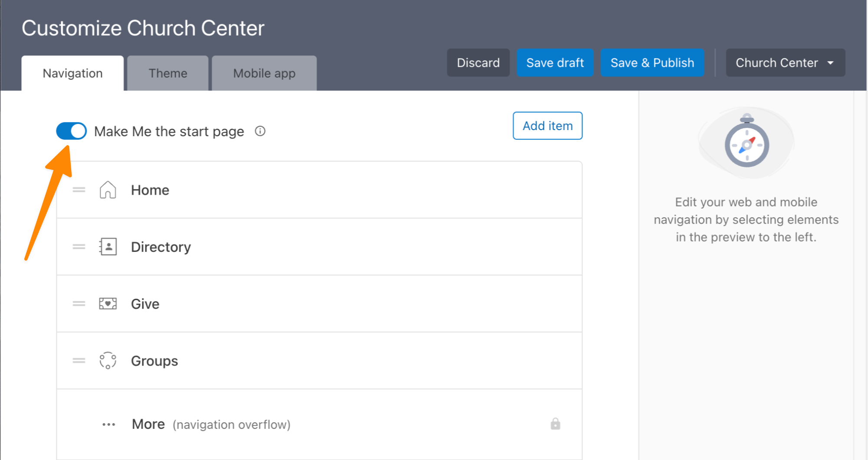
Task: Grab the drag handle for Home row
Action: click(79, 190)
